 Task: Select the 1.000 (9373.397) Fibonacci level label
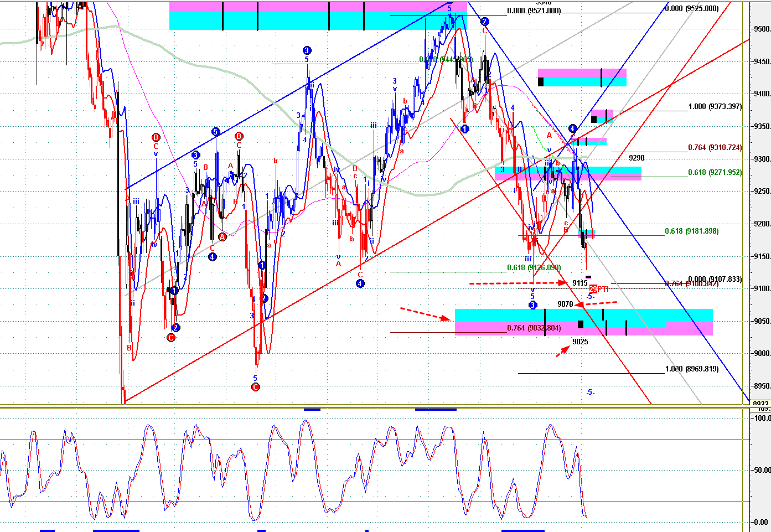(x=715, y=106)
